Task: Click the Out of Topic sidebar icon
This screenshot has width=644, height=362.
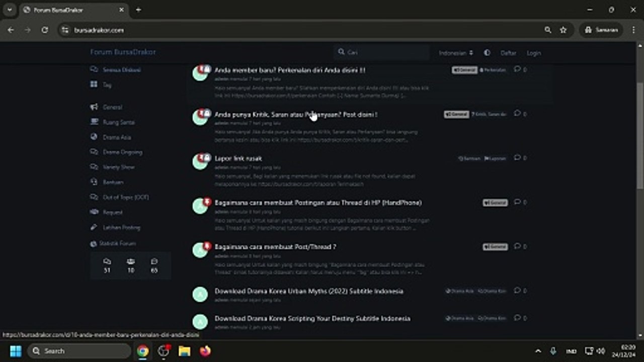Action: (94, 197)
